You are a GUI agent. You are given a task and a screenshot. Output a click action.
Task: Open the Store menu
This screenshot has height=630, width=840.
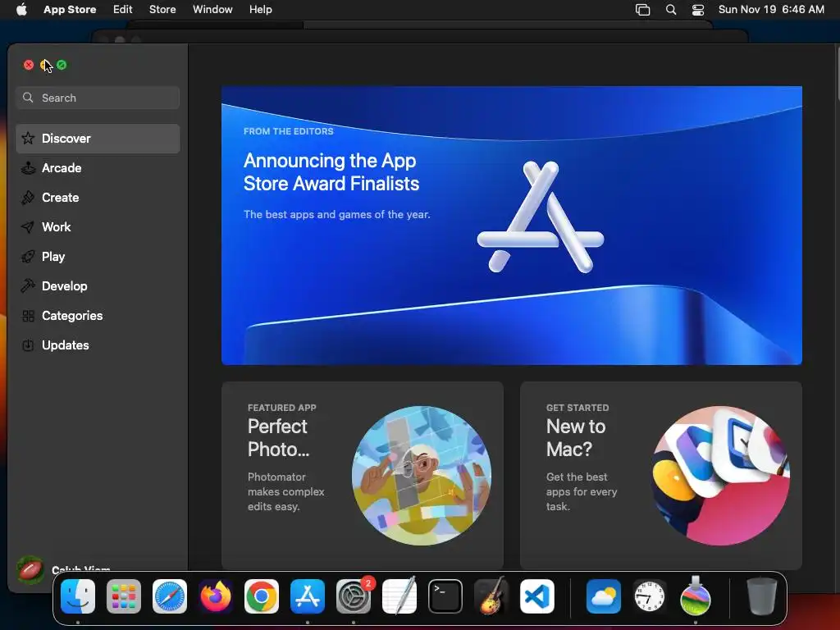coord(162,9)
